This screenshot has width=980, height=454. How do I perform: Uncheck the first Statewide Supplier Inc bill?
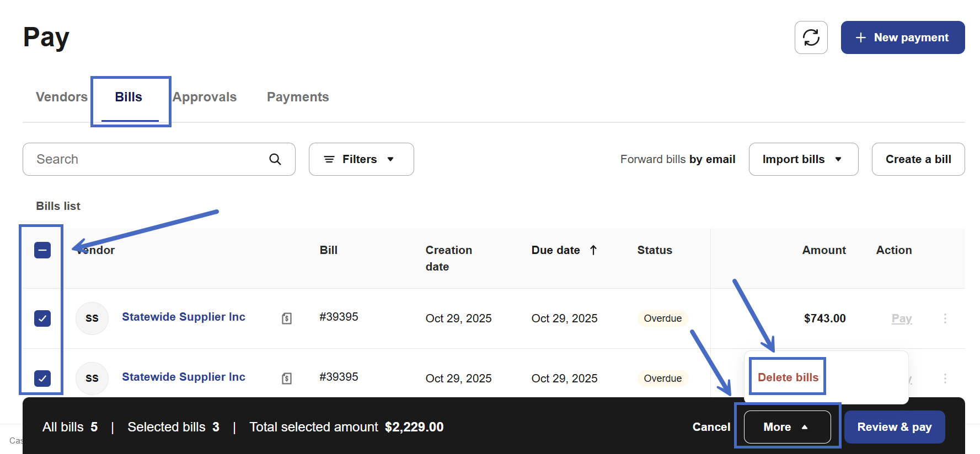[42, 318]
